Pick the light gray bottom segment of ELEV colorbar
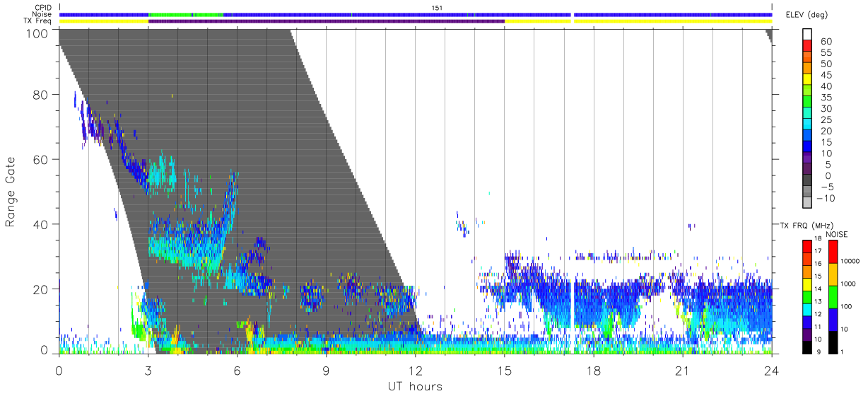This screenshot has width=868, height=401. pyautogui.click(x=807, y=204)
